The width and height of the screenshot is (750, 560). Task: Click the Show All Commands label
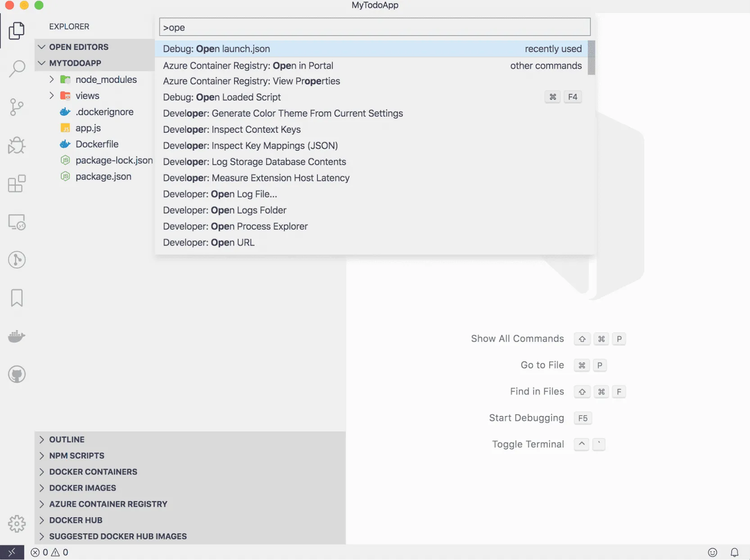point(517,339)
